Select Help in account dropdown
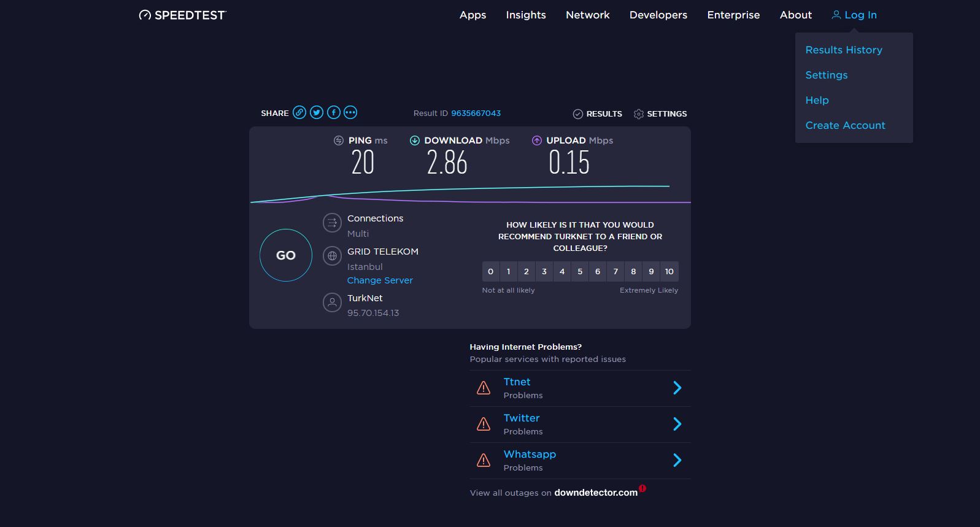980x527 pixels. click(817, 100)
